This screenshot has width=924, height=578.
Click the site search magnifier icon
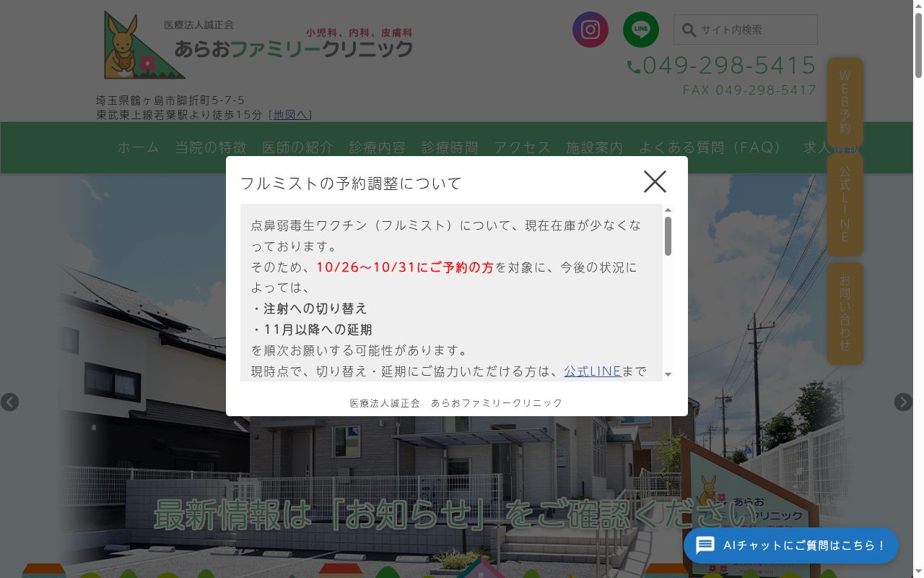689,30
